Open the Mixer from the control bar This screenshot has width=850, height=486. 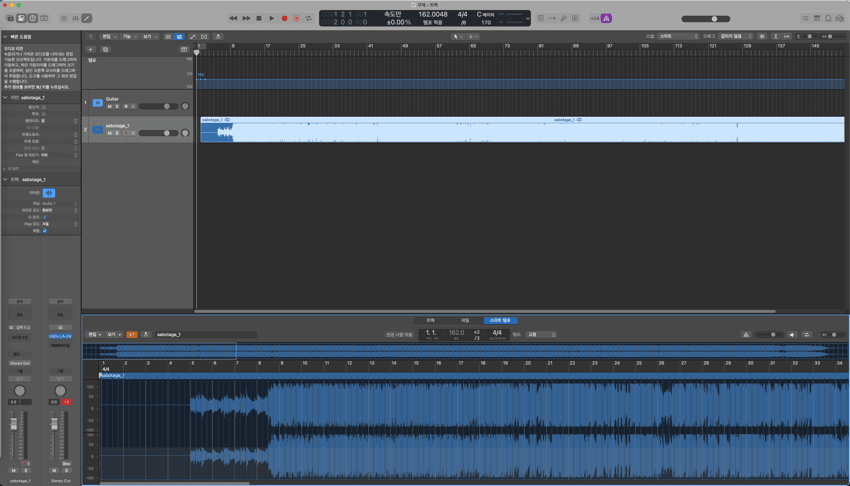75,18
